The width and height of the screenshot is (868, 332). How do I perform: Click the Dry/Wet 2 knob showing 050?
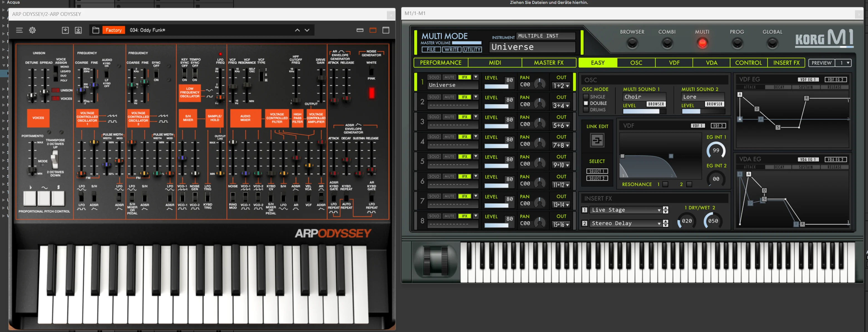713,221
